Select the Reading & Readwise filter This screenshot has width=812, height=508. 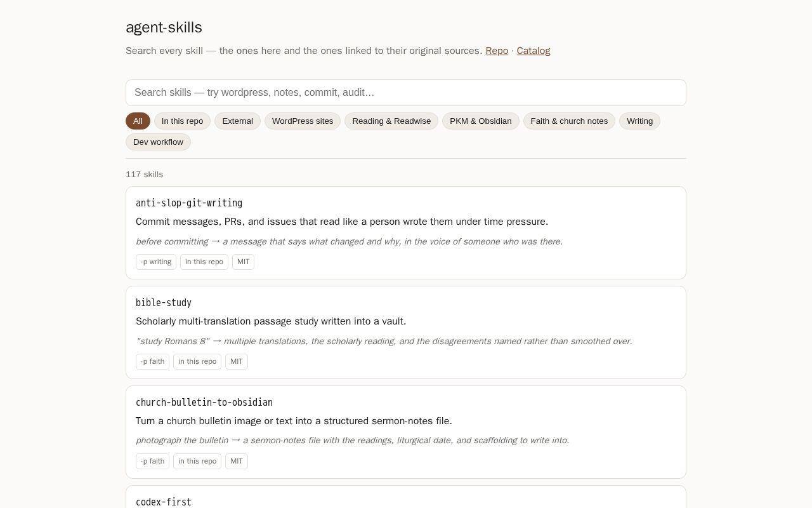391,121
